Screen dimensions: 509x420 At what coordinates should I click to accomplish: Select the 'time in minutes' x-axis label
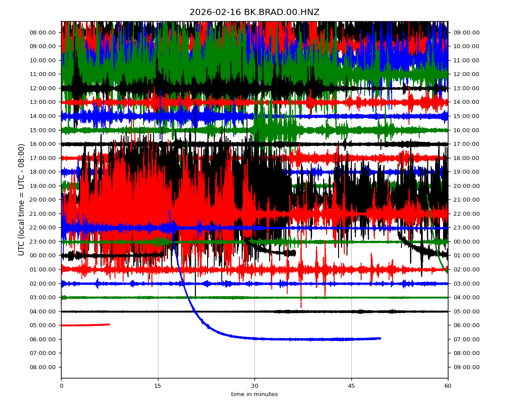pyautogui.click(x=254, y=394)
